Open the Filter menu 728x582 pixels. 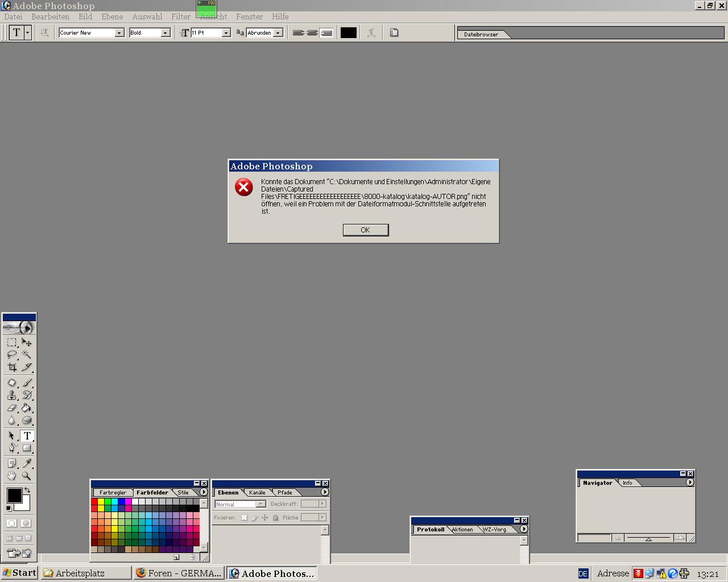click(x=181, y=17)
